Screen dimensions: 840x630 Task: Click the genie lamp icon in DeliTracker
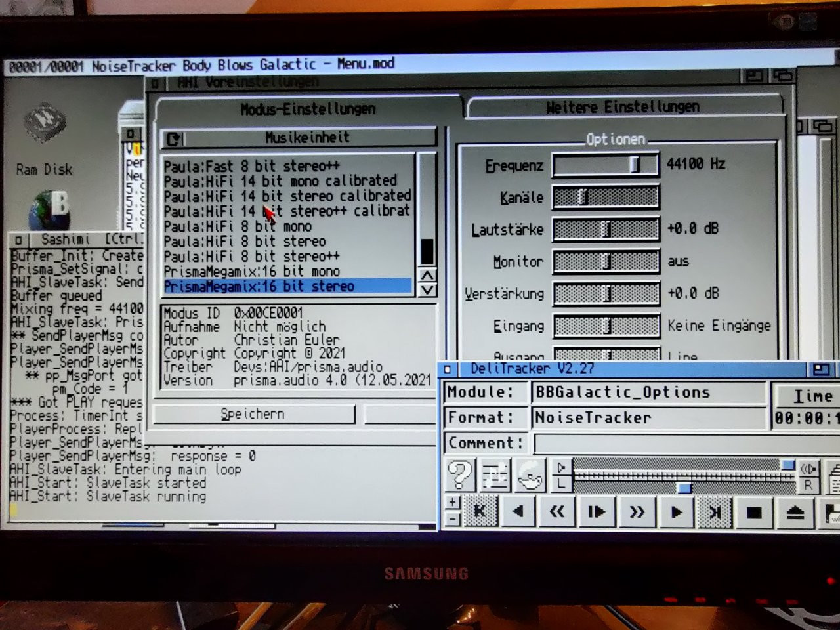point(530,475)
